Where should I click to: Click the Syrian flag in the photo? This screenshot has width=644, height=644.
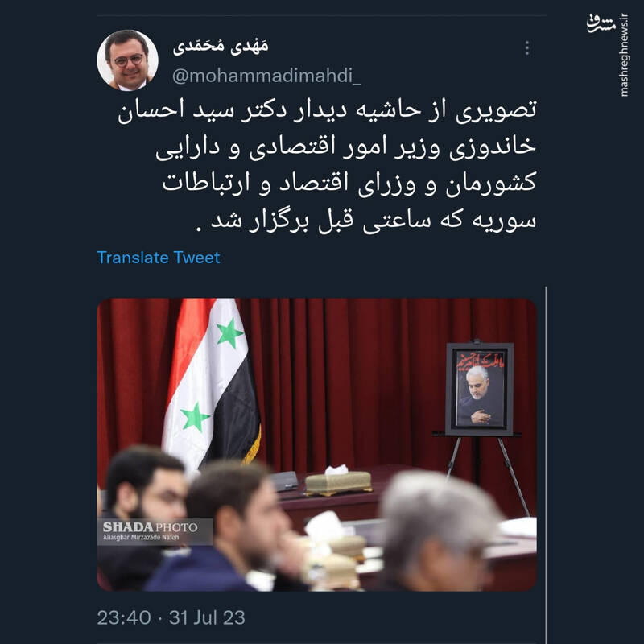click(212, 386)
